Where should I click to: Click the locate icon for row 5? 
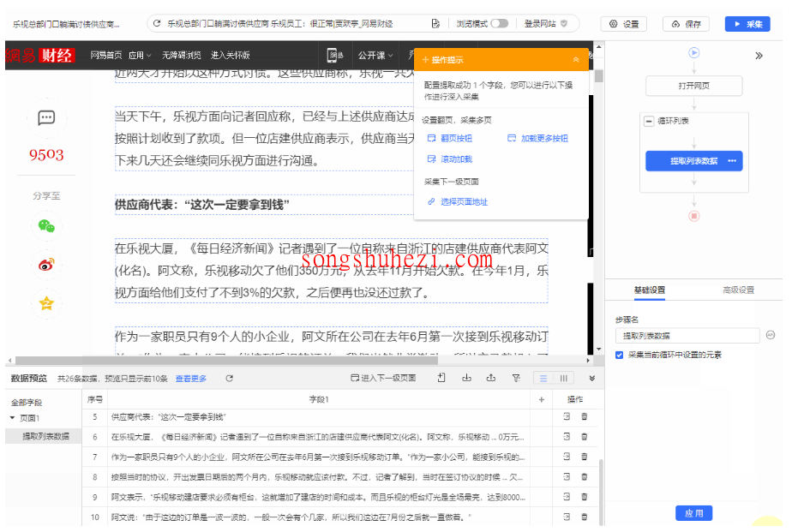point(567,416)
